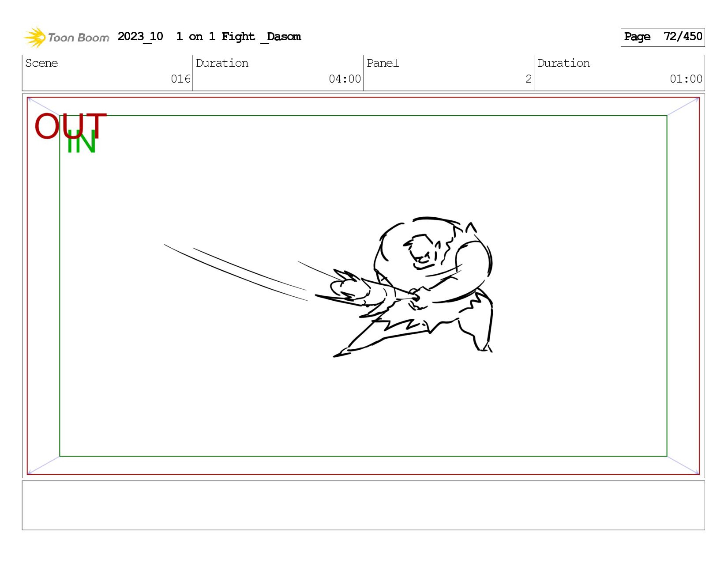Click the green "IN" camera frame label
This screenshot has width=728, height=563.
(81, 142)
